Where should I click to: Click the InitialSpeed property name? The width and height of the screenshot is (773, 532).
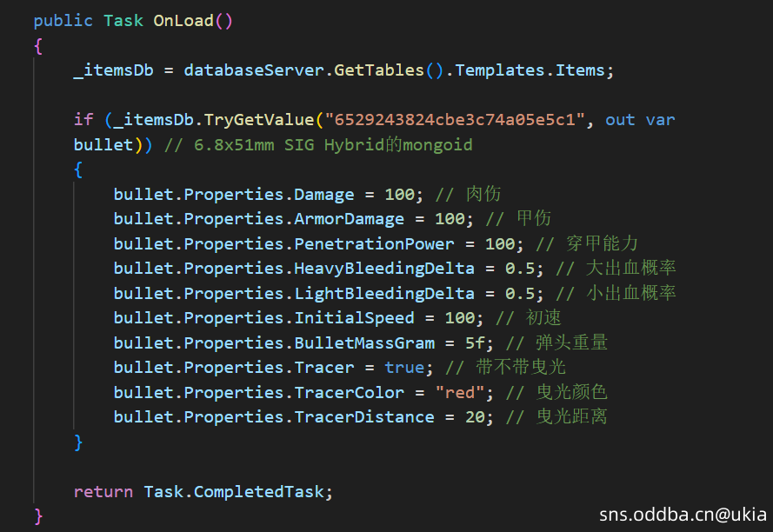point(355,318)
